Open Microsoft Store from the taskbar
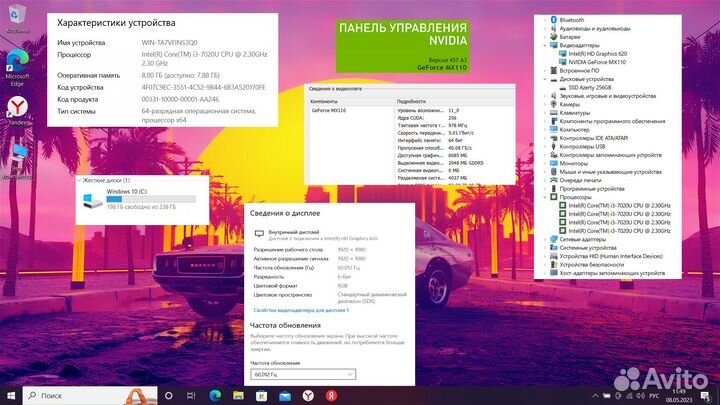This screenshot has width=720, height=405. click(262, 395)
